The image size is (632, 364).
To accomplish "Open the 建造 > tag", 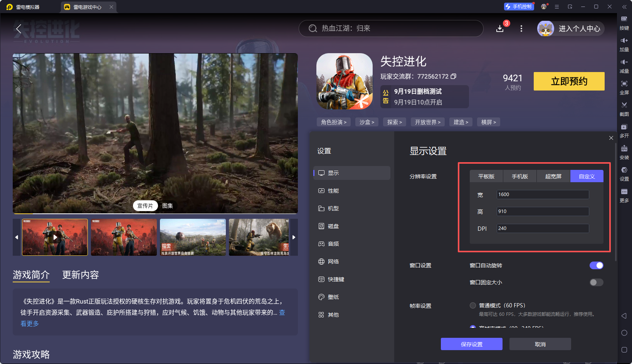I will point(461,122).
